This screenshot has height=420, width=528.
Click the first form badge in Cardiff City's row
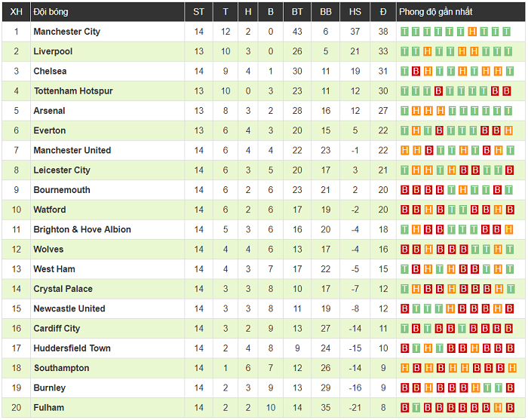click(x=405, y=329)
